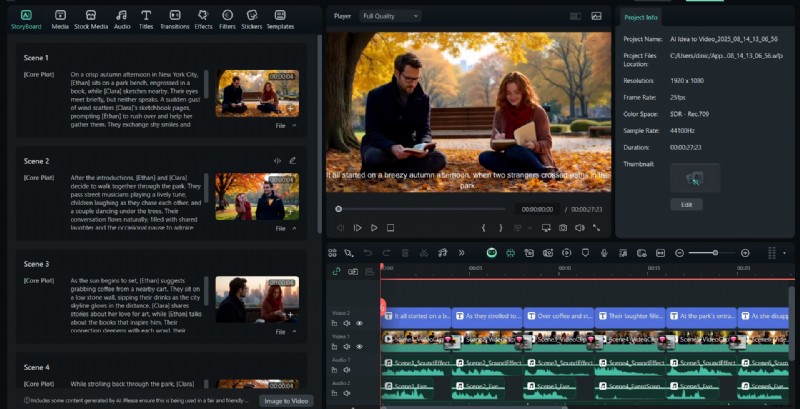Open the Transitions tab
Viewport: 800px width, 409px height.
174,19
